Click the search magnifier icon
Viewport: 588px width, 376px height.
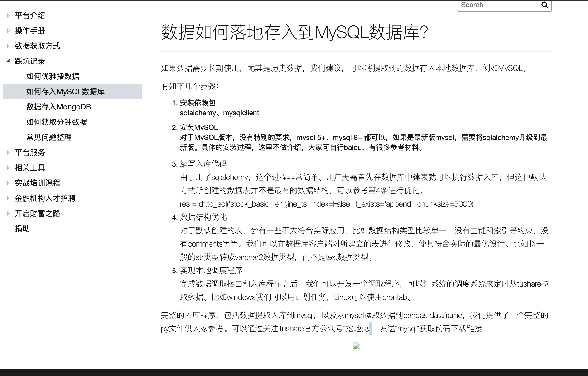545,5
